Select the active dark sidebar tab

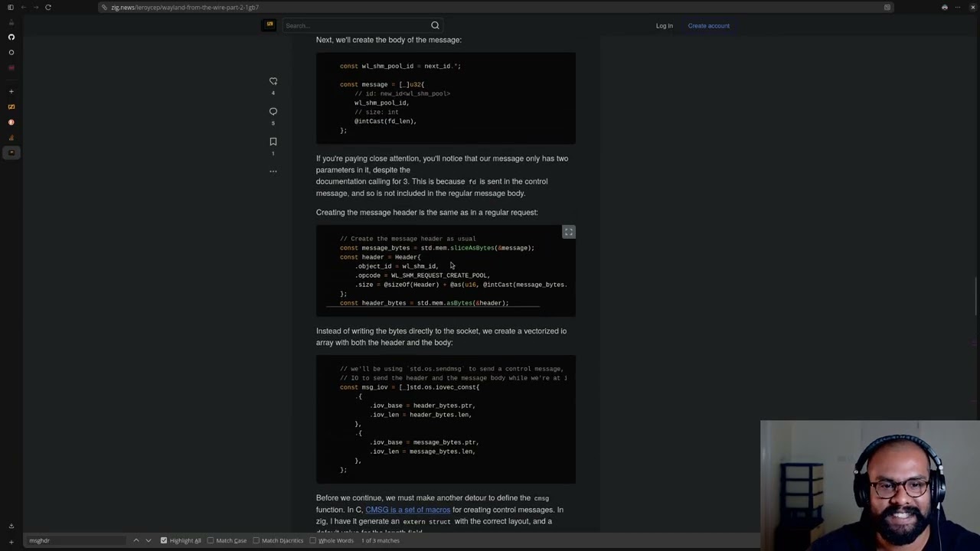point(11,152)
